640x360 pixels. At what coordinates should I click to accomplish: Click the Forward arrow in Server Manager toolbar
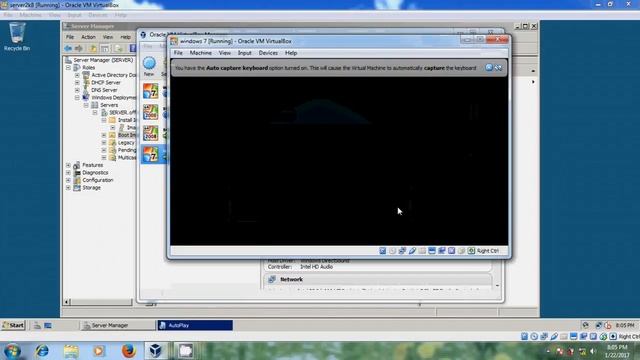click(78, 49)
